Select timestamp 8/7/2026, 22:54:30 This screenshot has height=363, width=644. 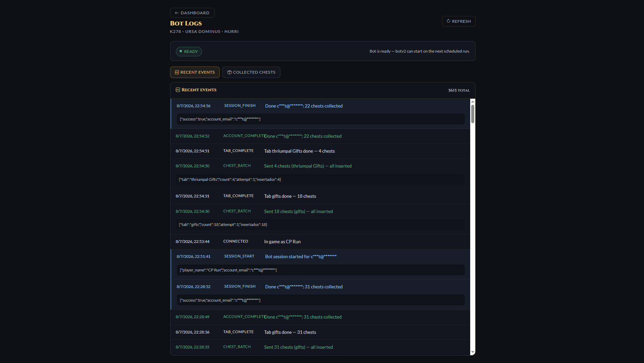click(192, 211)
